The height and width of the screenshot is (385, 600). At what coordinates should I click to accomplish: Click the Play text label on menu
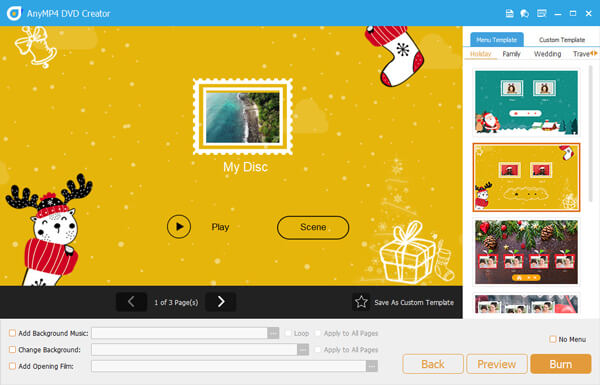[220, 227]
